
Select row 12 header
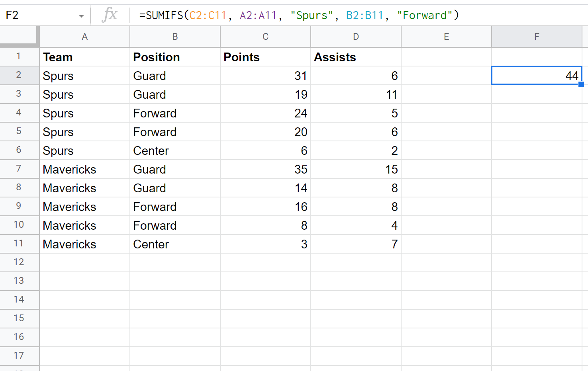point(19,262)
